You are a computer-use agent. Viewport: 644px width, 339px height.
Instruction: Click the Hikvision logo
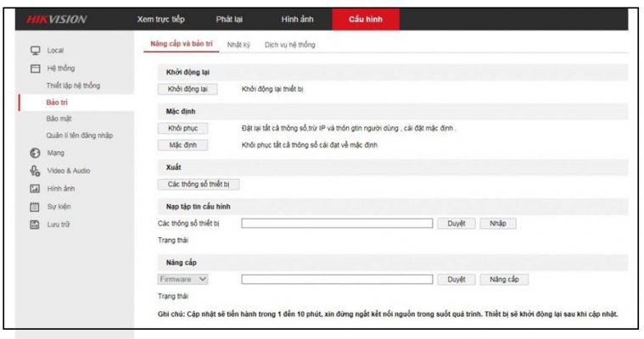point(58,19)
